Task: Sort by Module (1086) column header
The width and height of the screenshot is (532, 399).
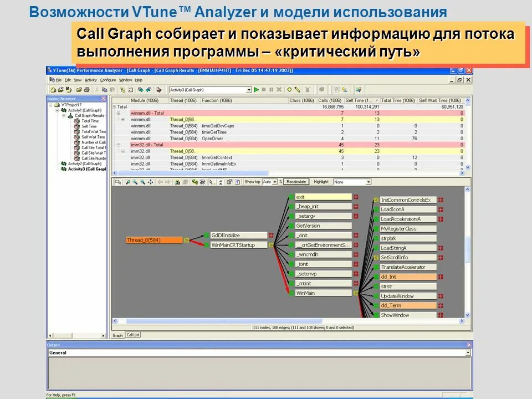Action: coord(149,100)
